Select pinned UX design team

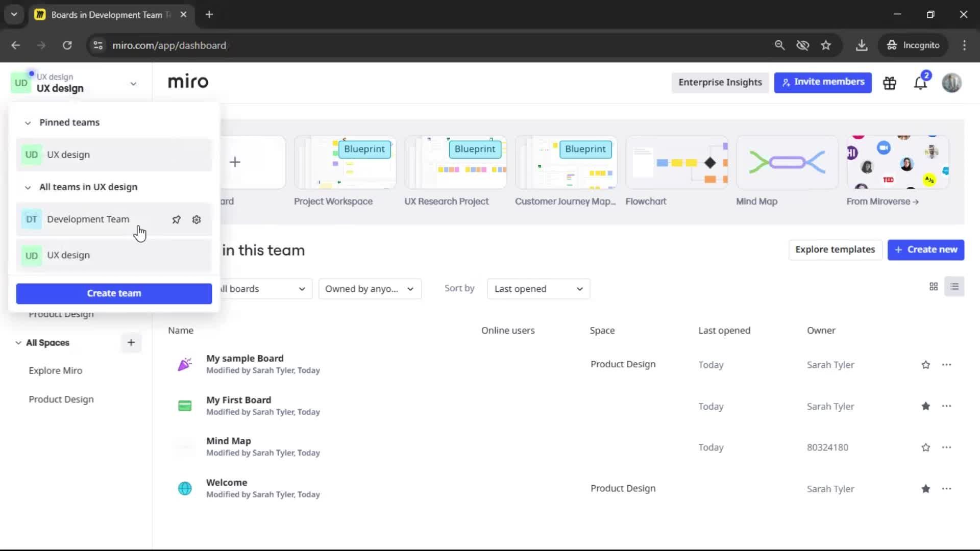click(114, 155)
